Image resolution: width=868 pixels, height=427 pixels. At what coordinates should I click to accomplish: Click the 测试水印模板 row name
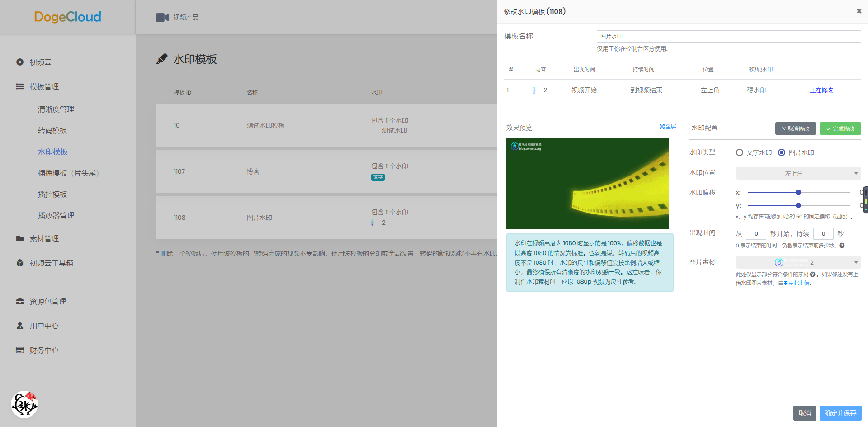[x=266, y=125]
